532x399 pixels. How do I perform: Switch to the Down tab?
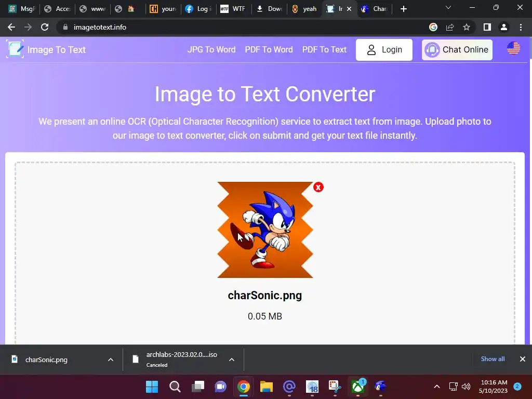(269, 9)
